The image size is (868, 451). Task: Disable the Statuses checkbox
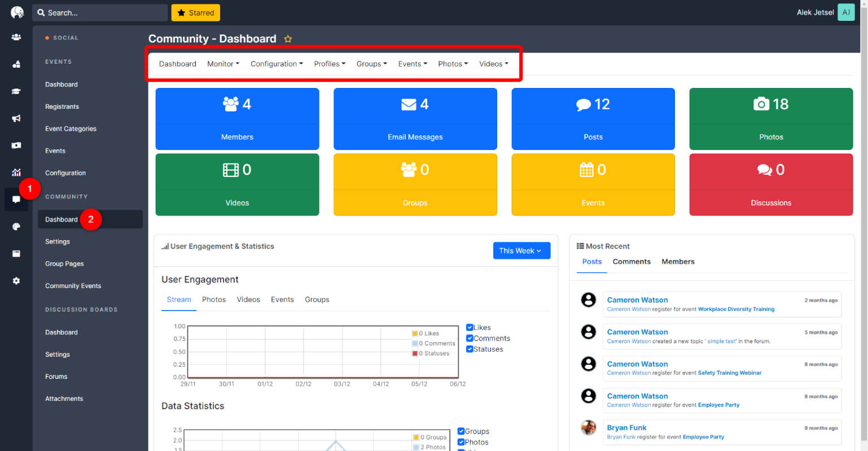coord(470,349)
